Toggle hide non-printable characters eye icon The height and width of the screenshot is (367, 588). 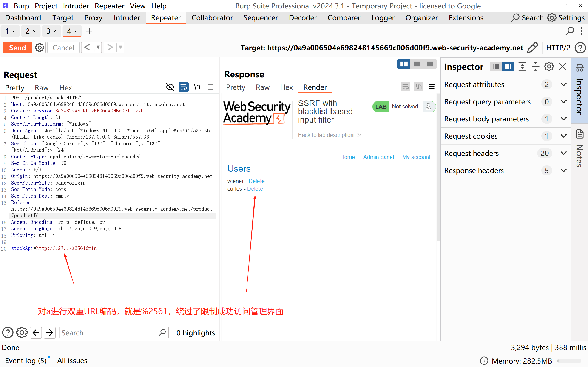tap(170, 87)
